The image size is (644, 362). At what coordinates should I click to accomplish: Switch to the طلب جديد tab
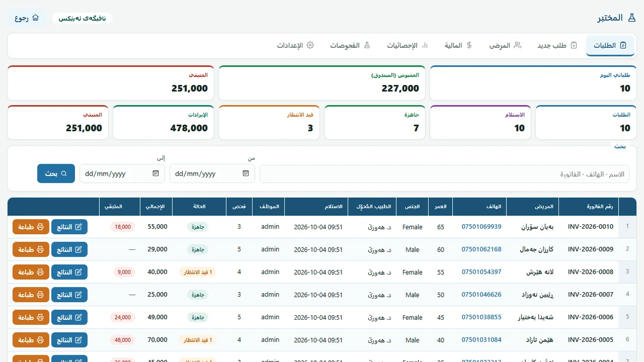[557, 46]
